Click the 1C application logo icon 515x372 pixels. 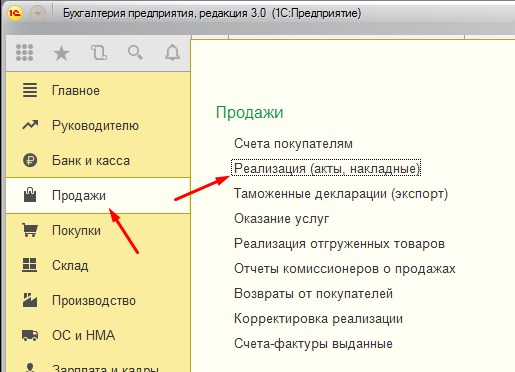tap(15, 13)
